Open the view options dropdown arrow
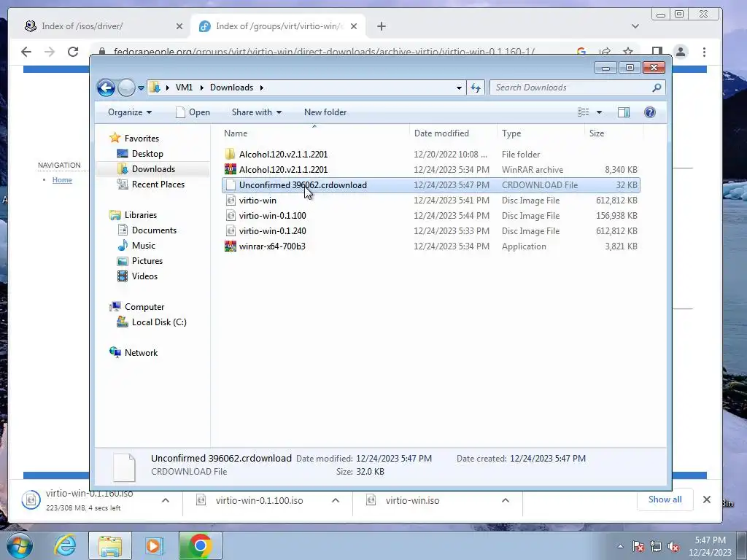747x560 pixels. point(600,112)
